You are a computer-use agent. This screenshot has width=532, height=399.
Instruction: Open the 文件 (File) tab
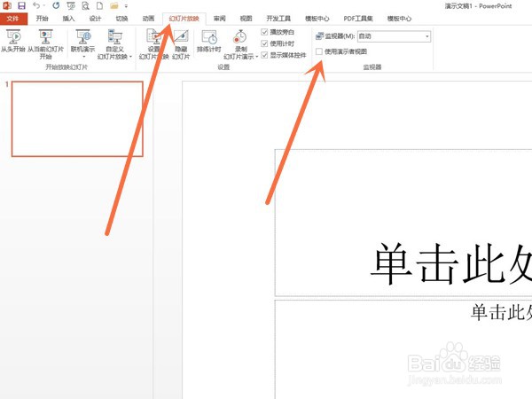(13, 19)
